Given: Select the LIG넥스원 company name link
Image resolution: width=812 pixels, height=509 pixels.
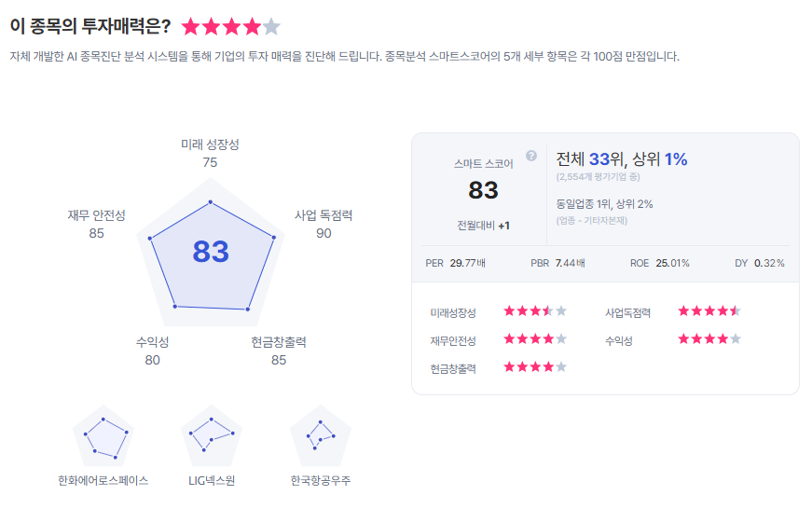Looking at the screenshot, I should pos(212,480).
